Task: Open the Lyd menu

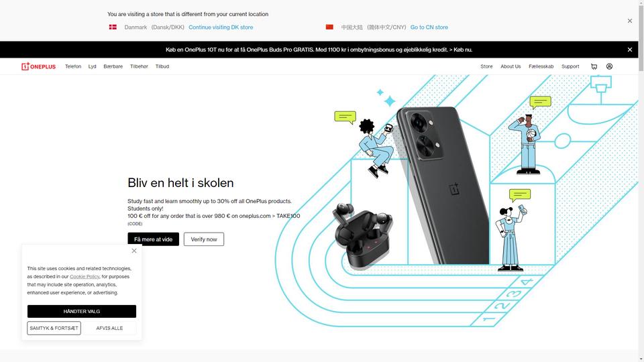Action: 92,66
